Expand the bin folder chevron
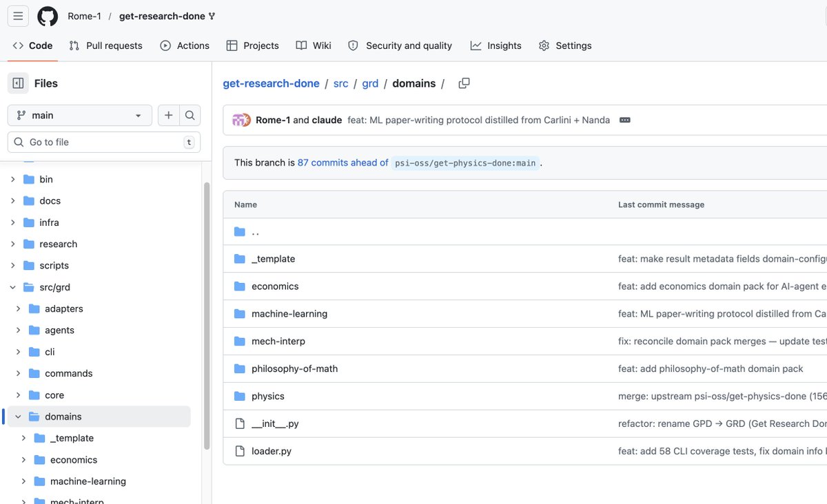 coord(12,179)
